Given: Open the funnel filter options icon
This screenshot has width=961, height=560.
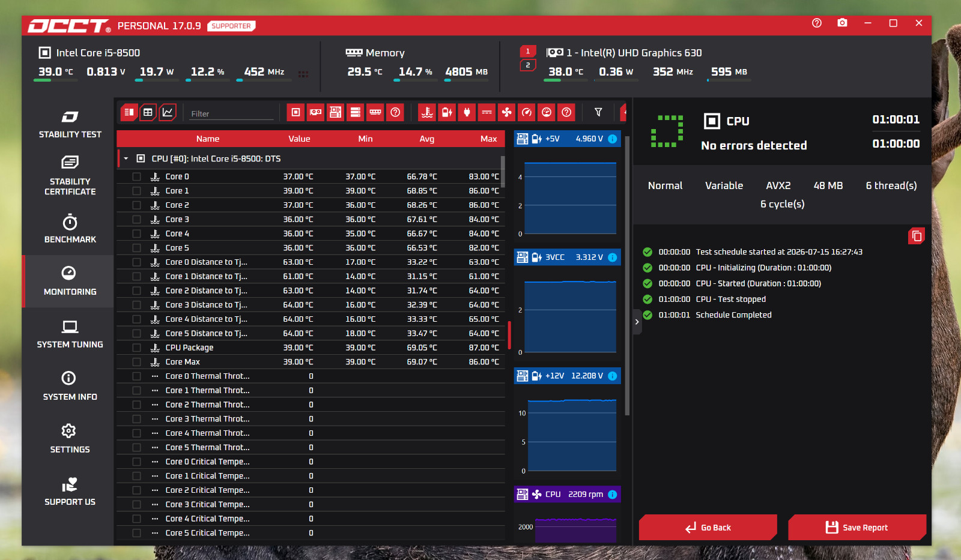Looking at the screenshot, I should [x=598, y=112].
